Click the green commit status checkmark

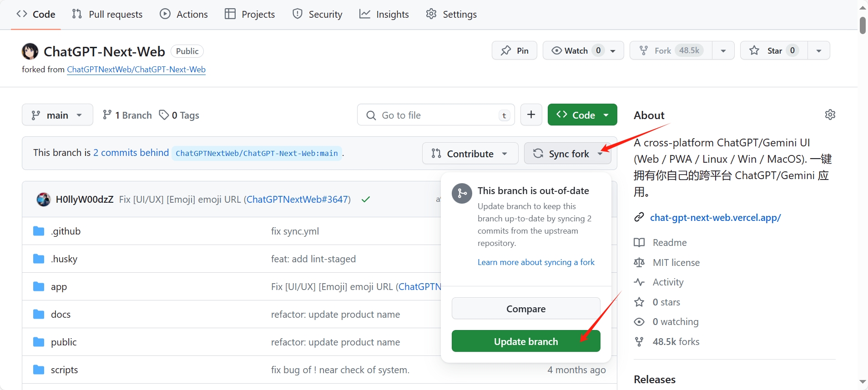[366, 199]
